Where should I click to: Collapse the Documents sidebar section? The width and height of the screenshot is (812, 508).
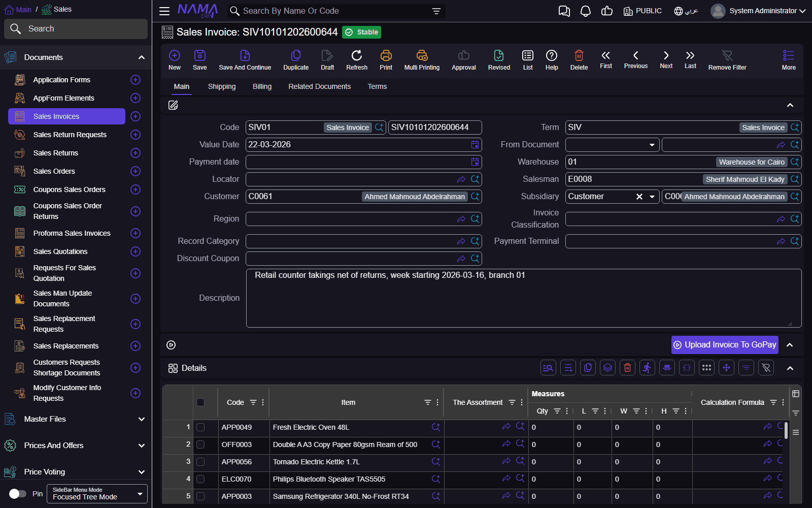click(x=142, y=57)
